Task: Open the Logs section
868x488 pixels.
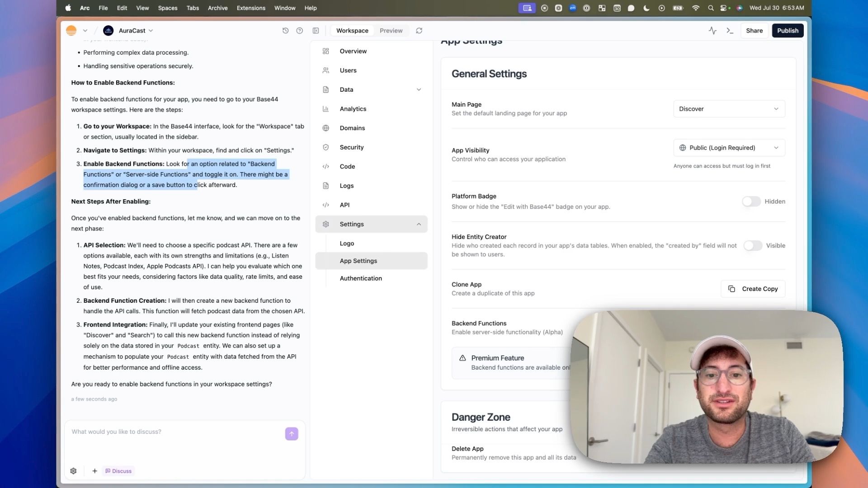Action: coord(371,186)
